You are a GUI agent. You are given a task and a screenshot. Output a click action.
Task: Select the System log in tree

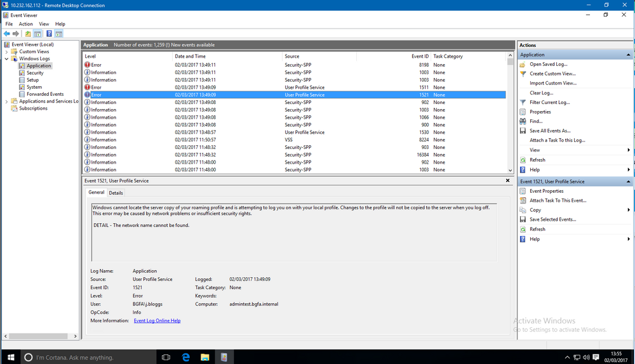click(34, 88)
